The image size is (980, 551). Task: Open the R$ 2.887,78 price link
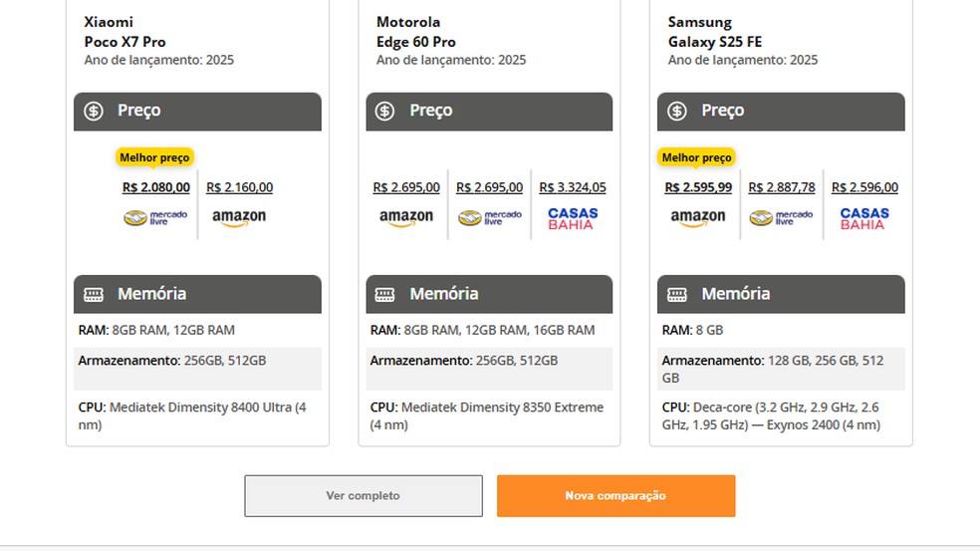[782, 187]
